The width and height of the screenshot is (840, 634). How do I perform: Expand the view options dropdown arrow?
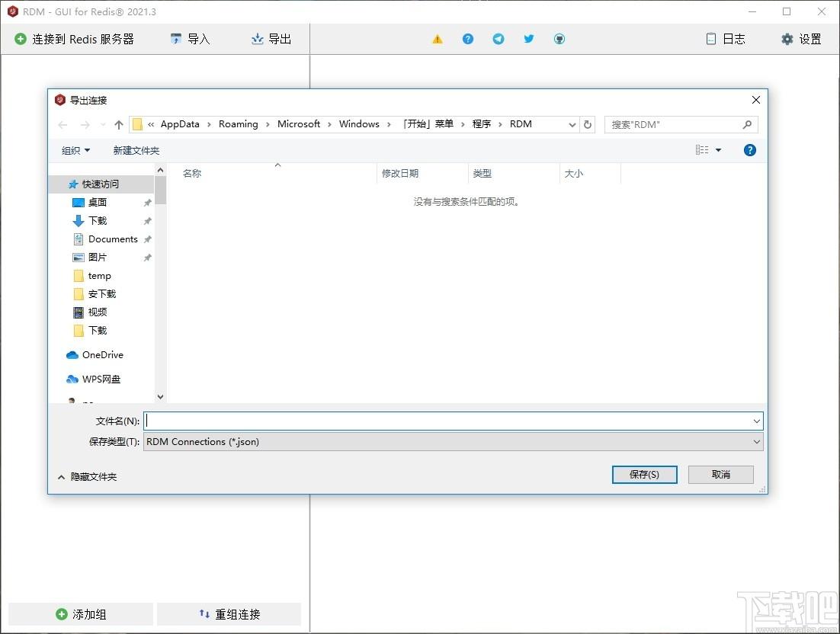[718, 150]
